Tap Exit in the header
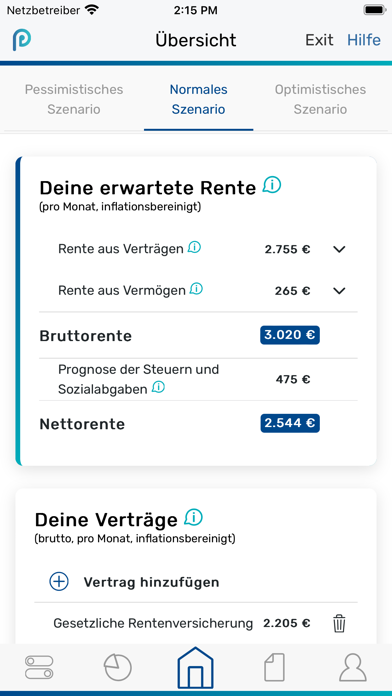 coord(319,40)
